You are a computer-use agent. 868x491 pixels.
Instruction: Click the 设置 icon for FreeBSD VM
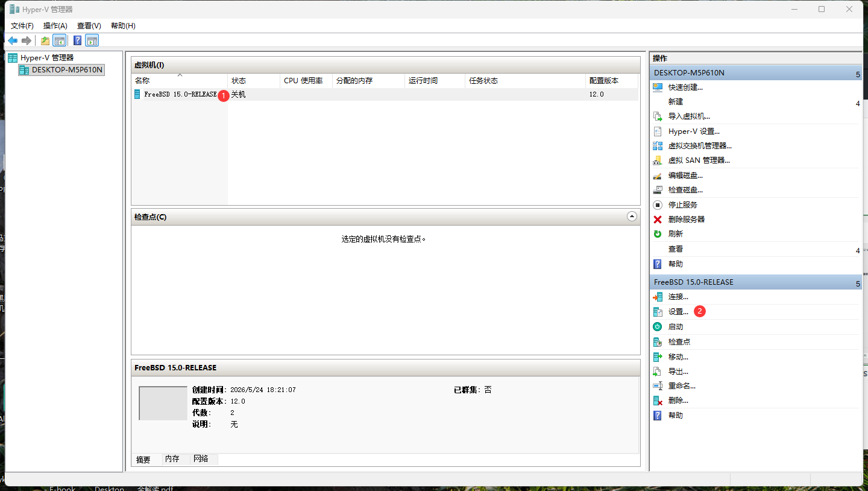coord(658,312)
